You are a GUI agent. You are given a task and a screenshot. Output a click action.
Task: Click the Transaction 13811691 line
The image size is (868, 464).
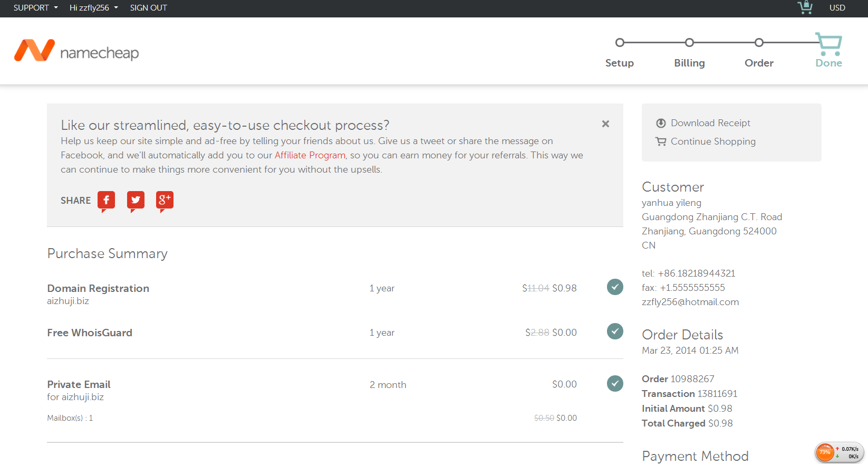tap(690, 394)
